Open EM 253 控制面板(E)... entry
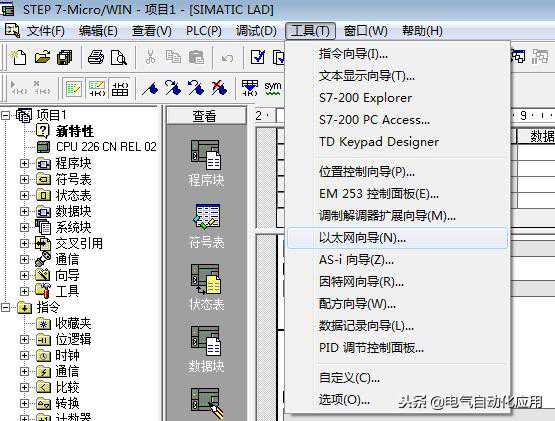 [x=397, y=194]
